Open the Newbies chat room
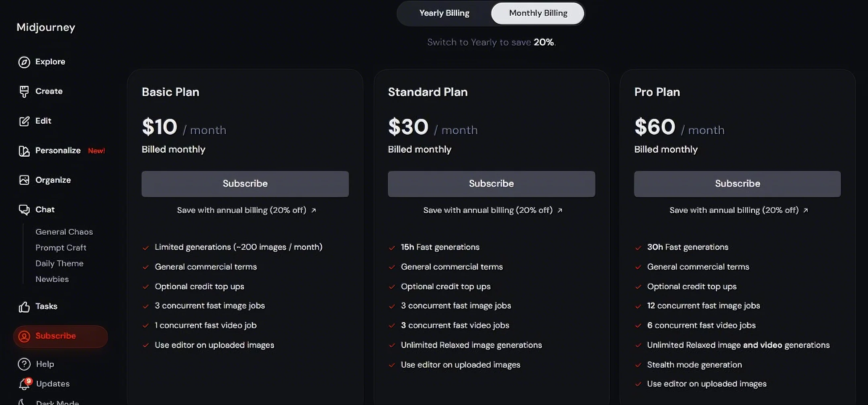The width and height of the screenshot is (868, 405). tap(52, 279)
